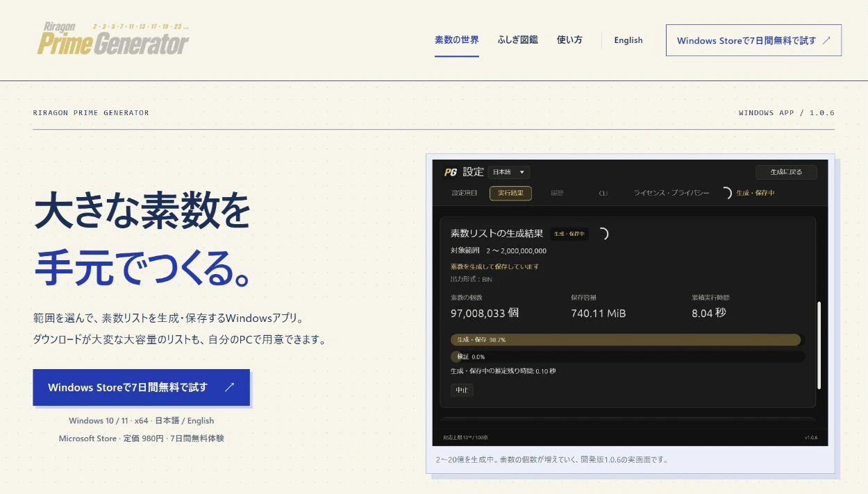This screenshot has height=494, width=868.
Task: Open the ふしぎ図鑑 navigation item
Action: click(518, 40)
